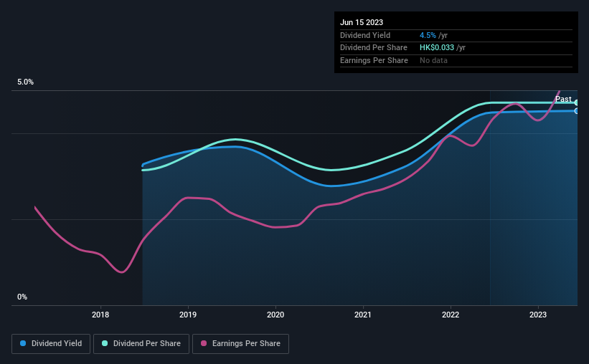This screenshot has width=589, height=364.
Task: Click the teal Dividend Per Share legend dot
Action: 105,343
